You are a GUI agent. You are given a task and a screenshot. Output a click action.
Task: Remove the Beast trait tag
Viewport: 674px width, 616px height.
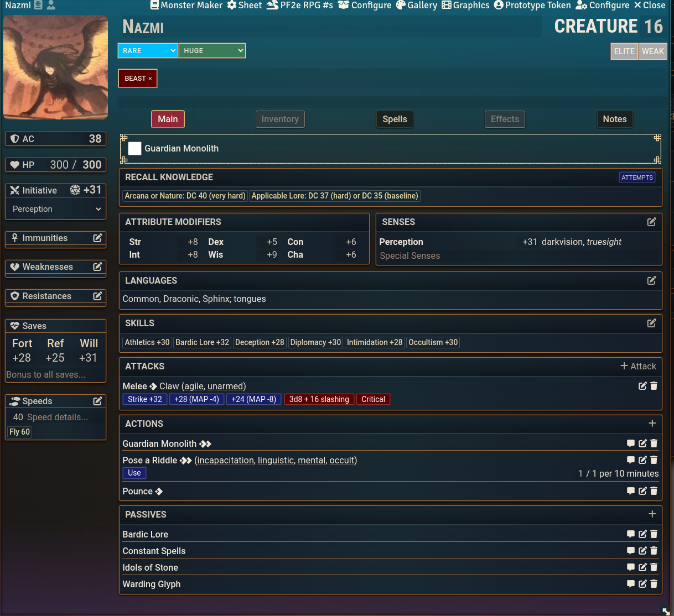point(150,79)
